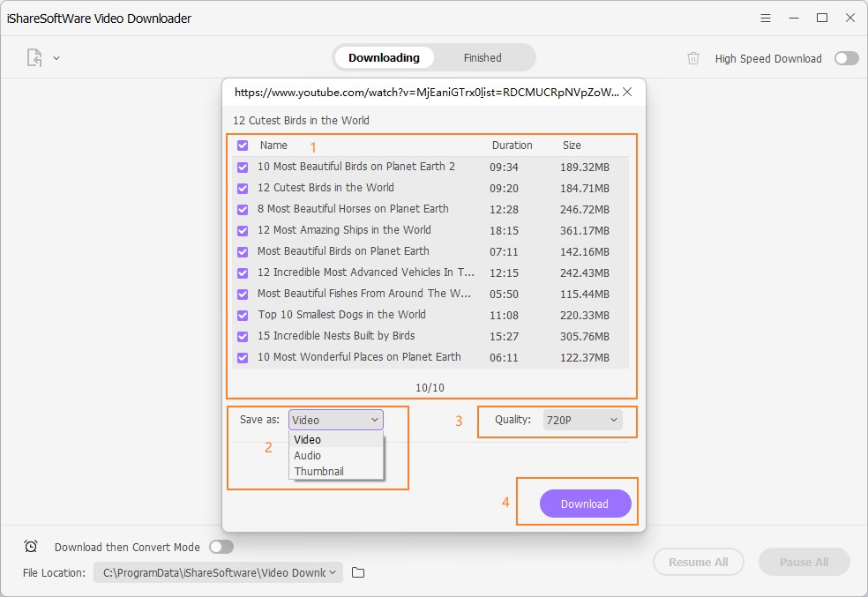The height and width of the screenshot is (597, 868).
Task: Uncheck Top 10 Smallest Dogs video
Action: (243, 315)
